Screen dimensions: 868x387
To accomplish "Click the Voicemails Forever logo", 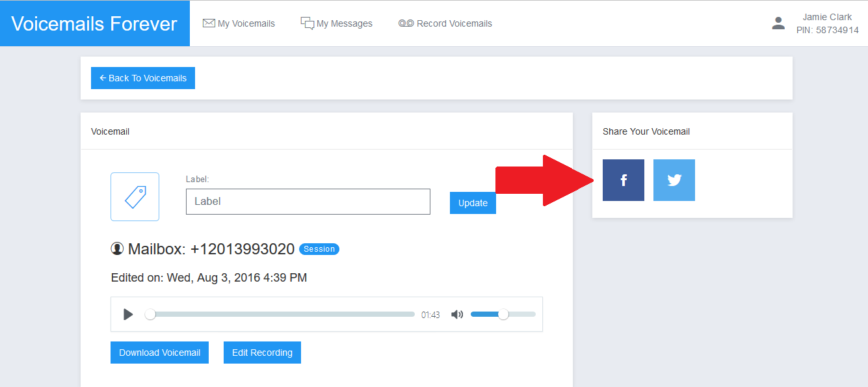I will pos(94,23).
